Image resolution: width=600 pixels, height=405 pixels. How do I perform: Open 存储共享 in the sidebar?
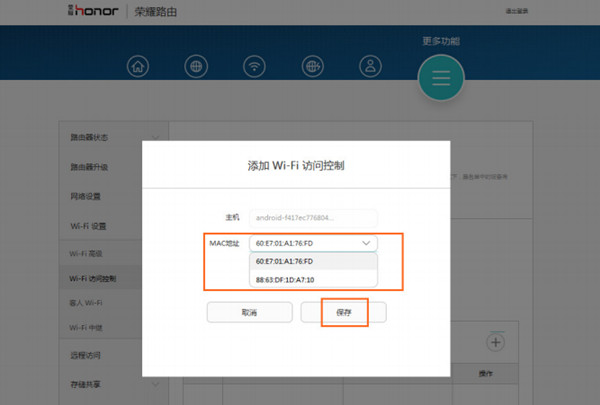(85, 384)
